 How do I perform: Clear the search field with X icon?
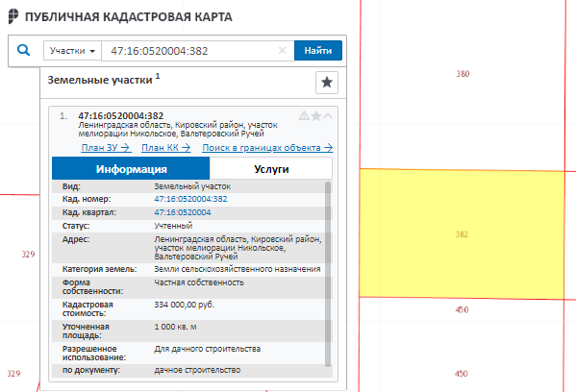[282, 50]
